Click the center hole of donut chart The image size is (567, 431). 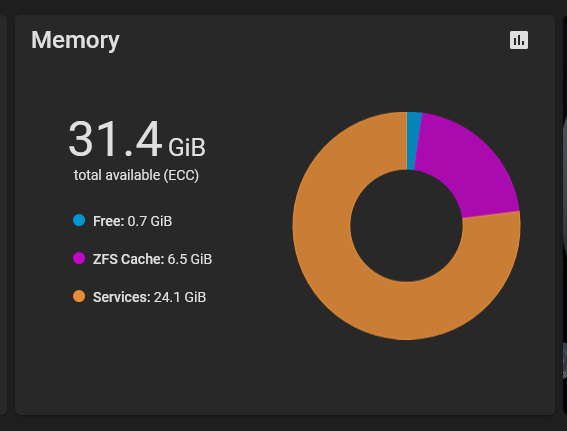coord(406,226)
